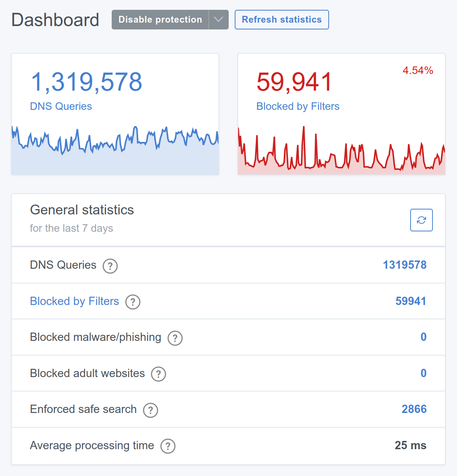Open the DNS Queries help tooltip icon

[x=110, y=266]
